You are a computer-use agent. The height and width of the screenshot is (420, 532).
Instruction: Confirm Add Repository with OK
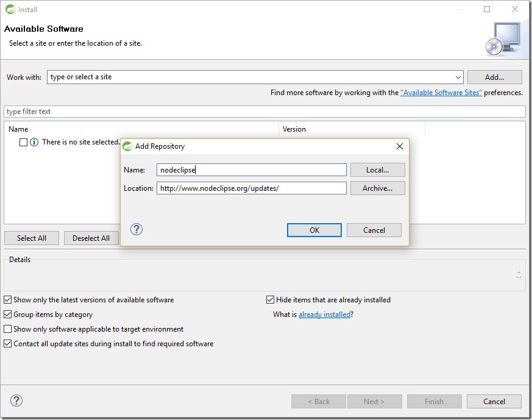coord(314,230)
